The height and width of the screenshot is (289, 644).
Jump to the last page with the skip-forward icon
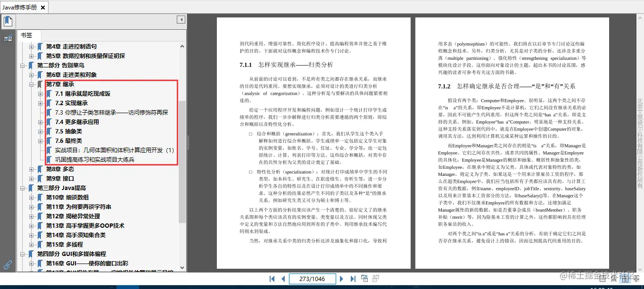[x=353, y=279]
